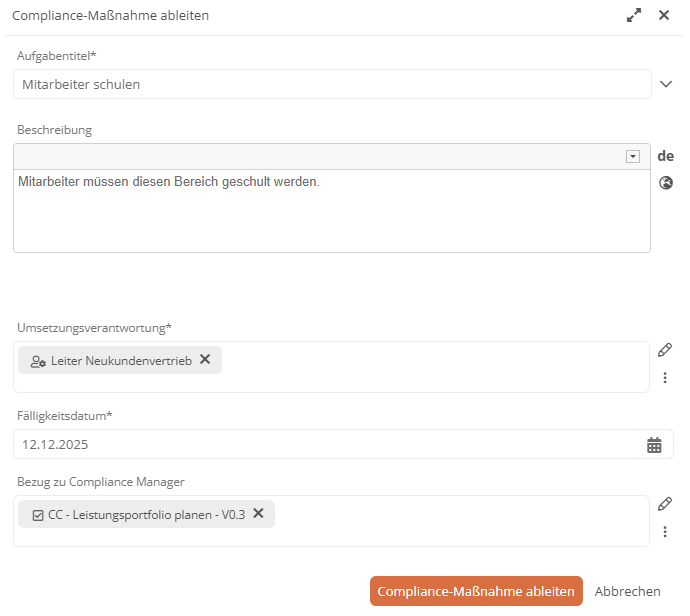Click the Aufgabentitel text field
Viewport: 690px width, 616px height.
(332, 84)
